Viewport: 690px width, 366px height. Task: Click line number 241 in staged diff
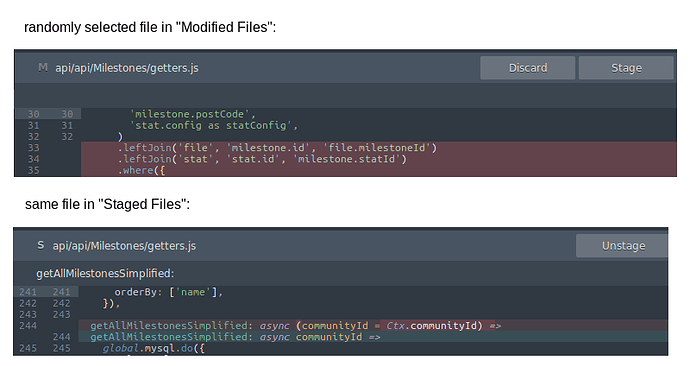point(28,292)
